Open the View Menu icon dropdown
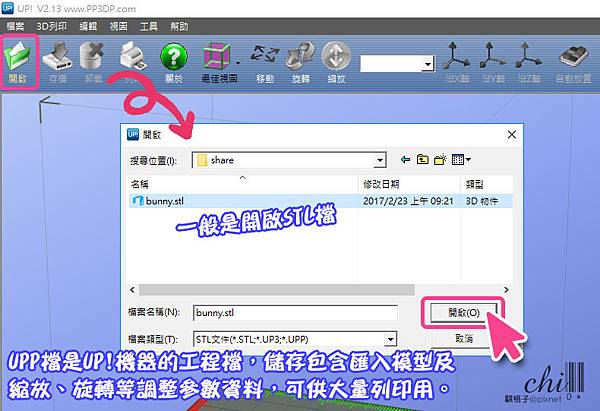 click(461, 159)
